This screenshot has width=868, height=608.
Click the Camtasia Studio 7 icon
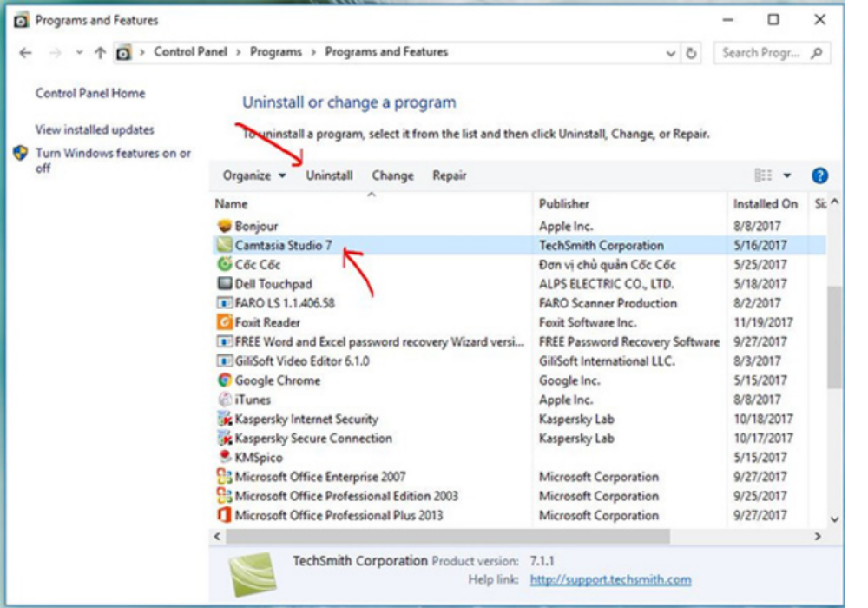point(224,245)
